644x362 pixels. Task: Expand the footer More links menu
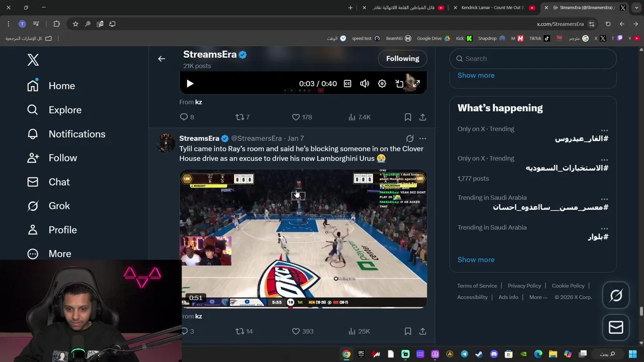coord(538,297)
